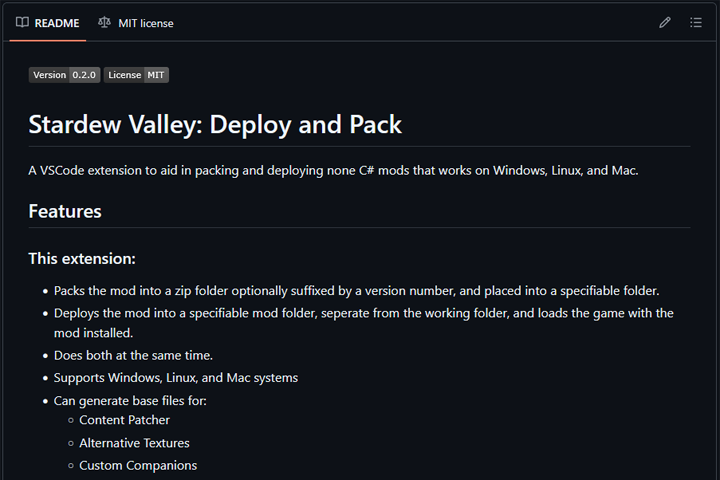Click the VSCode extension description paragraph
The width and height of the screenshot is (720, 480).
click(x=333, y=170)
